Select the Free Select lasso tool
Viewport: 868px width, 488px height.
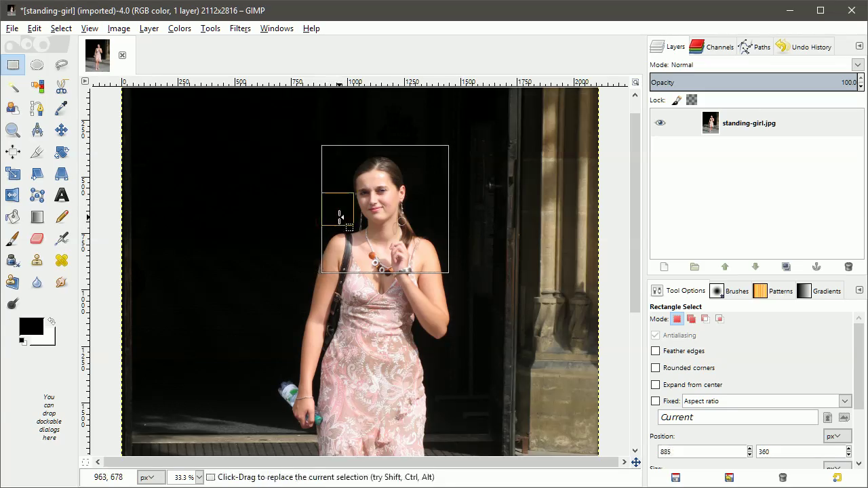click(x=61, y=65)
